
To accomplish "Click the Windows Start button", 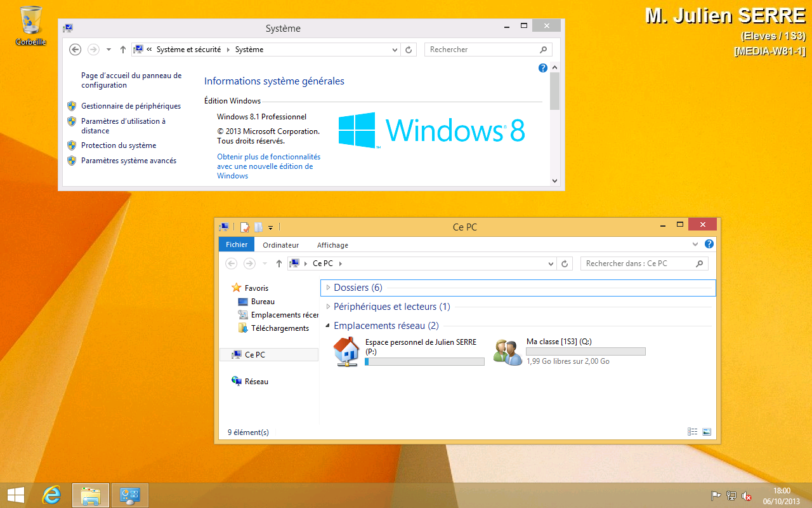I will coord(16,495).
